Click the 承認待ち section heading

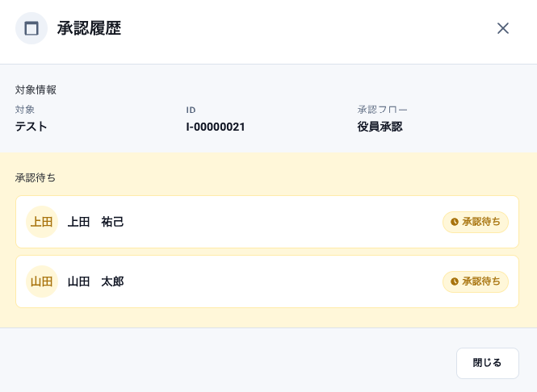point(36,177)
